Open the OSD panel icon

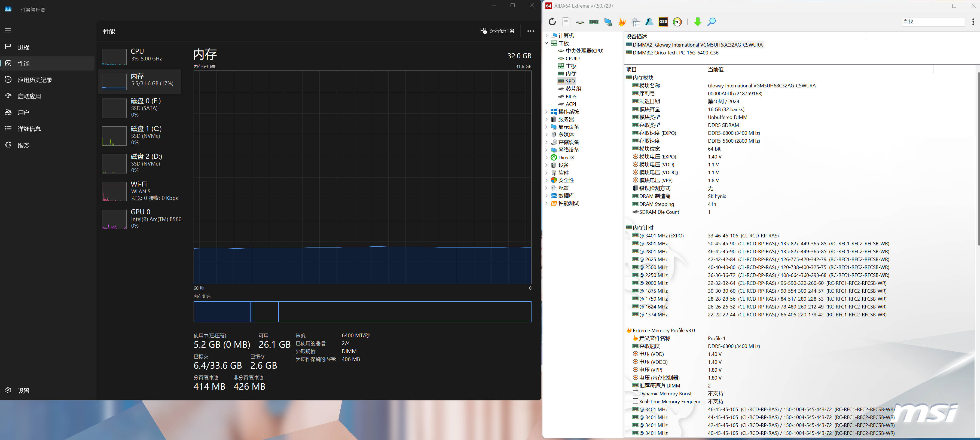663,22
